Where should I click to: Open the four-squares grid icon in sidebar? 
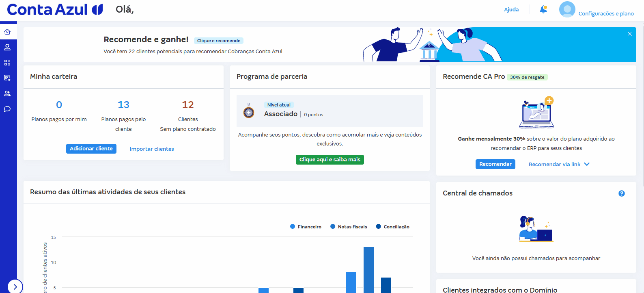point(7,63)
